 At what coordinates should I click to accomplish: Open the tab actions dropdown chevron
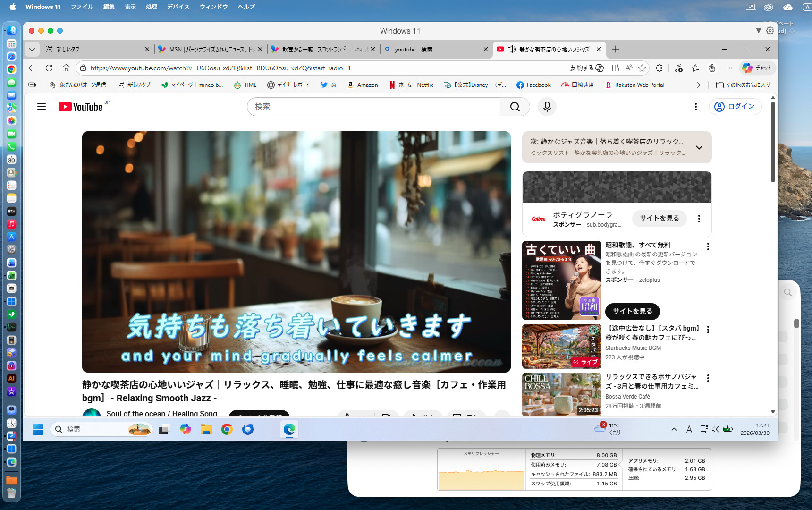32,49
